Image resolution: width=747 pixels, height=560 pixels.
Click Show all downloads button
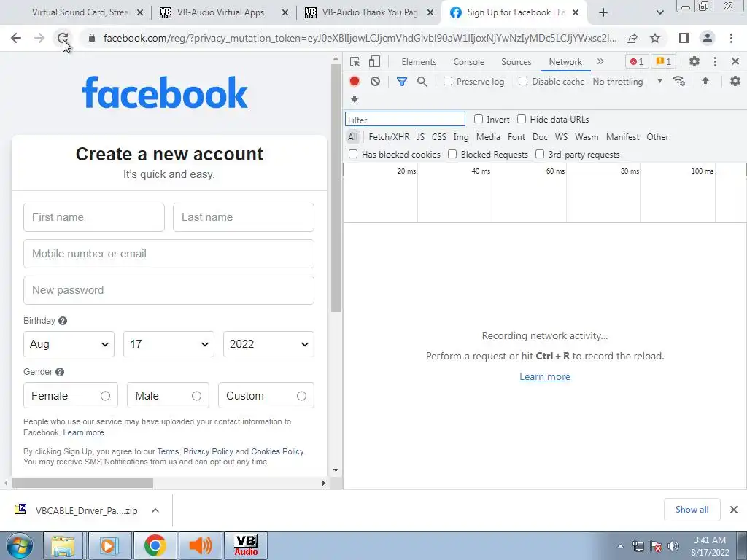pyautogui.click(x=692, y=510)
